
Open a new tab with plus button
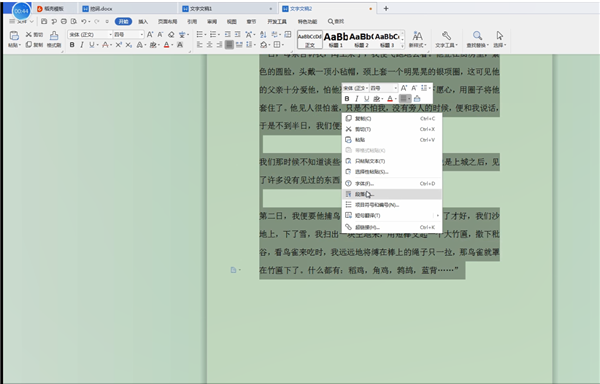pyautogui.click(x=386, y=8)
